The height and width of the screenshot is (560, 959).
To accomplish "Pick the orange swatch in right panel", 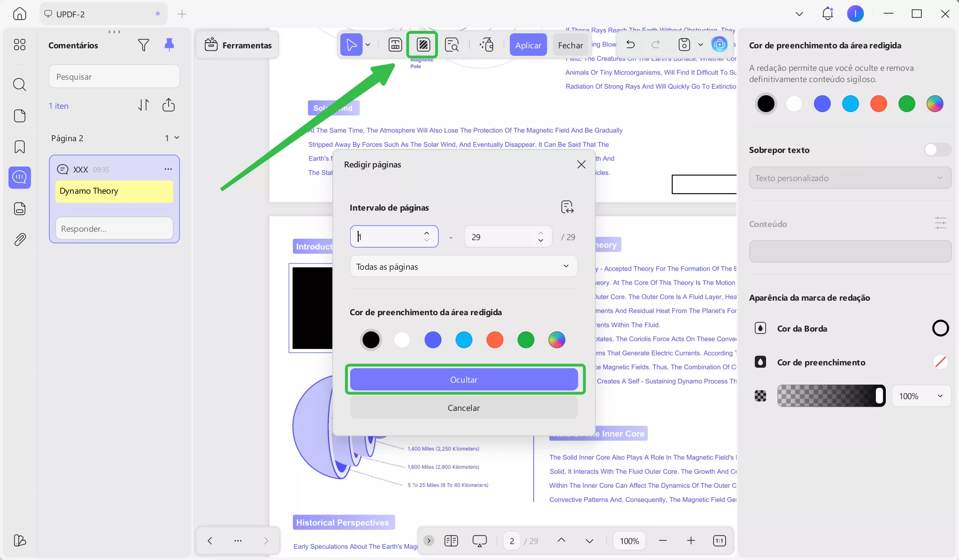I will pos(878,104).
